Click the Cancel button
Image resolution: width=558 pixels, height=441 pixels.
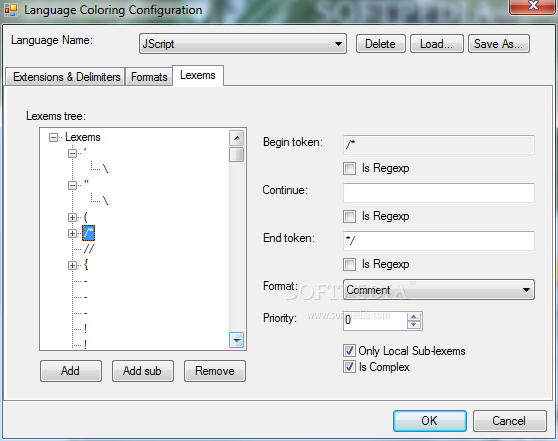point(509,421)
